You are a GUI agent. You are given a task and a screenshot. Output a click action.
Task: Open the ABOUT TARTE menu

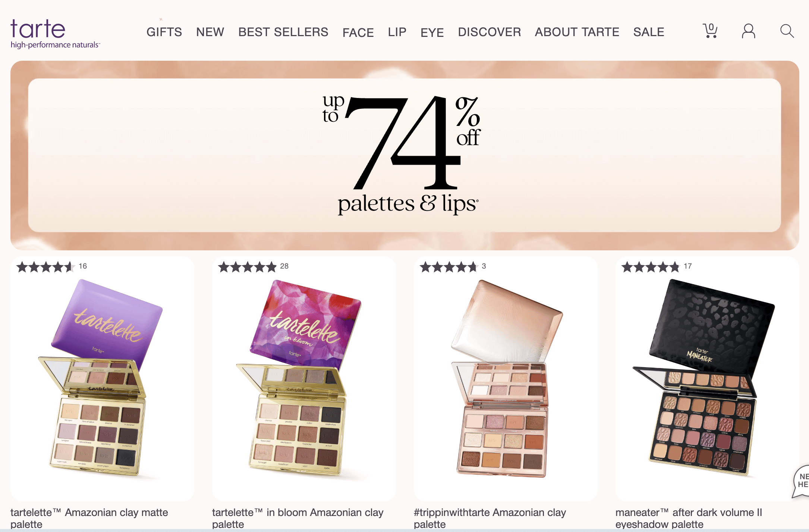click(577, 32)
